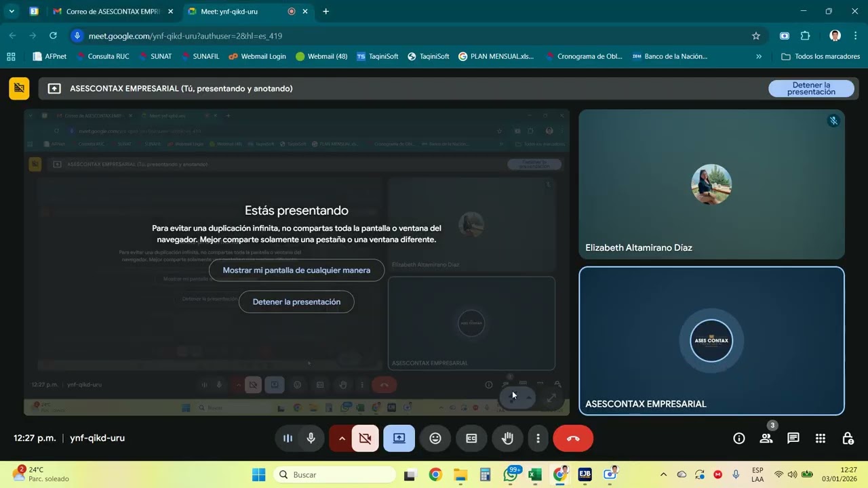Open the chat with everyone

[793, 439]
